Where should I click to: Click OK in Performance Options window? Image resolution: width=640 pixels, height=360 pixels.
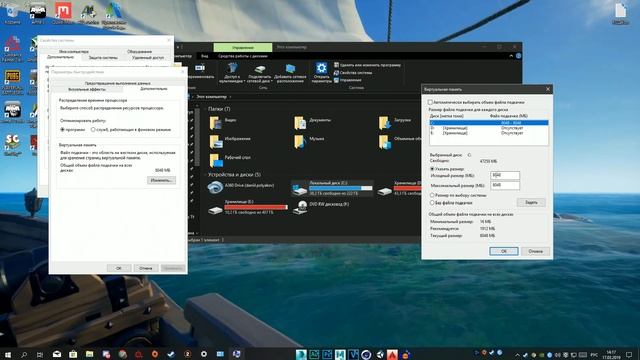[119, 268]
